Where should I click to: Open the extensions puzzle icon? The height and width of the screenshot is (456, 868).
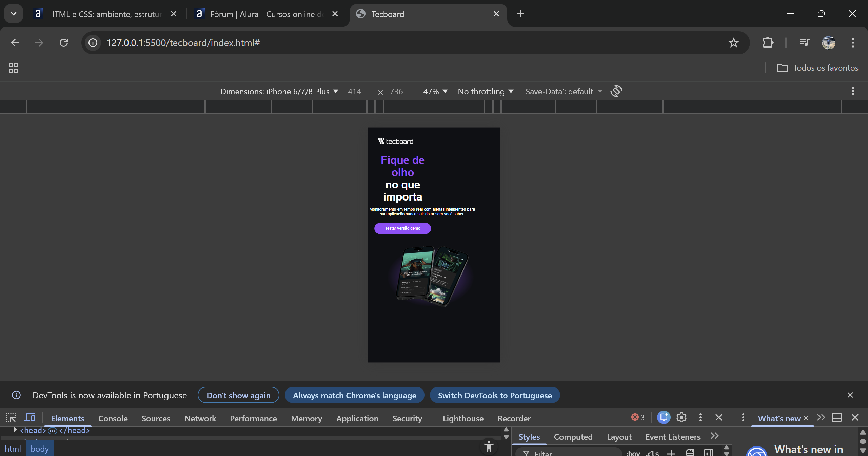[x=768, y=43]
